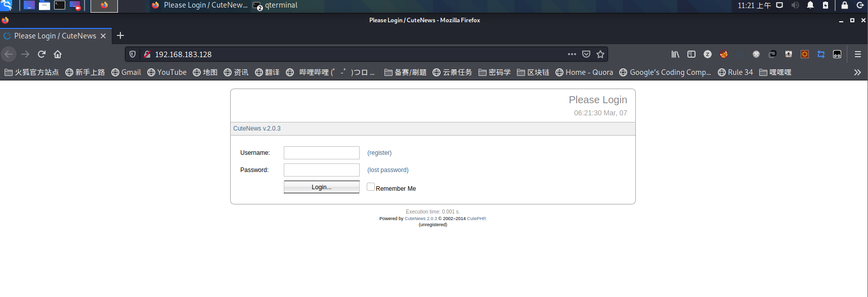Open the logout session icon
The image size is (868, 297).
click(860, 6)
